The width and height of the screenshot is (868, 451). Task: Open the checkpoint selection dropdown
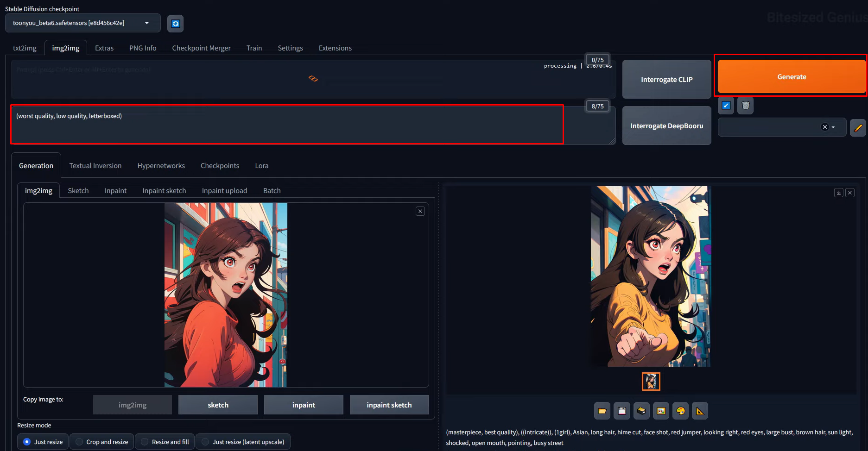(x=82, y=23)
